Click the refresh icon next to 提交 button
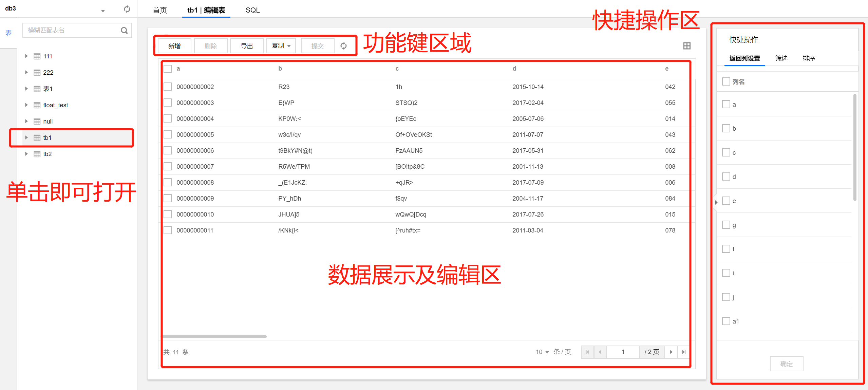Image resolution: width=868 pixels, height=390 pixels. (343, 46)
